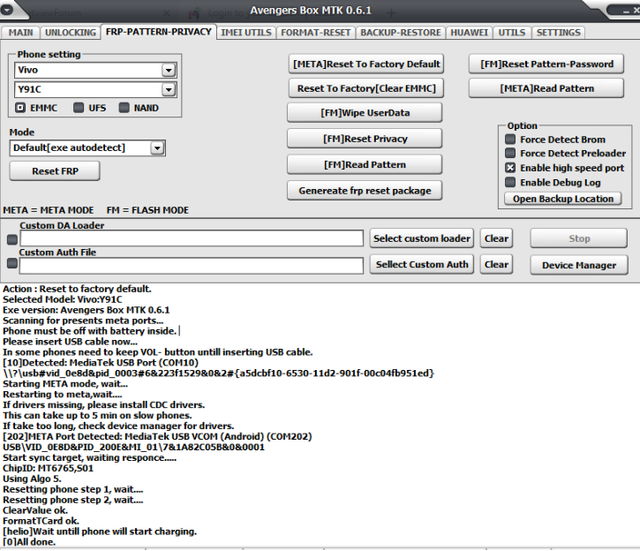Open Device Manager

[x=579, y=265]
